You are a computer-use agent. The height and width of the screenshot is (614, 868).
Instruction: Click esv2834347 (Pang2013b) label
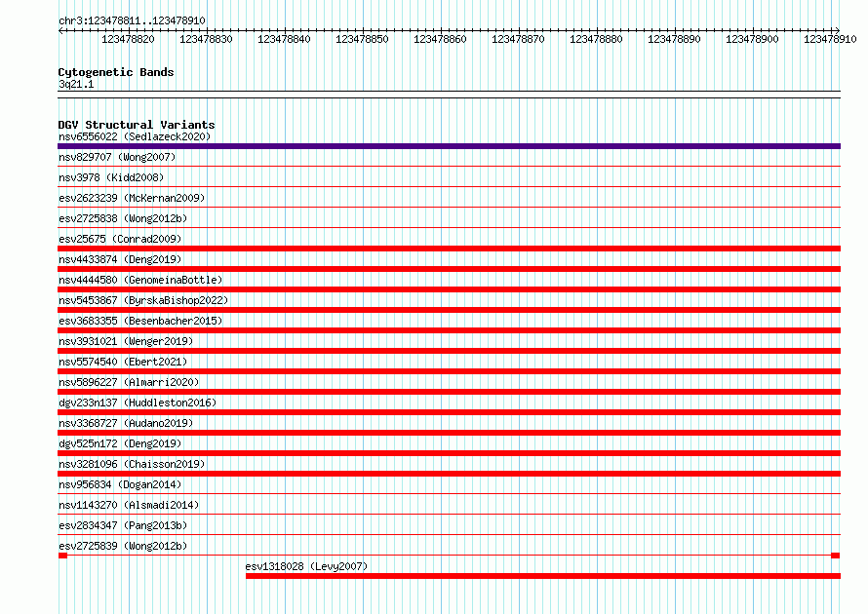tap(123, 525)
